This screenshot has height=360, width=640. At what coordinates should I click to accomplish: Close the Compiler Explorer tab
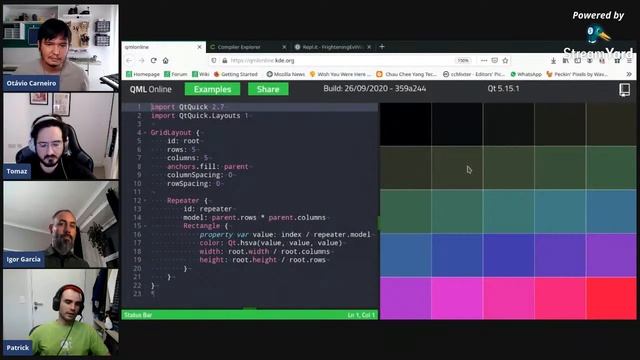[x=284, y=47]
